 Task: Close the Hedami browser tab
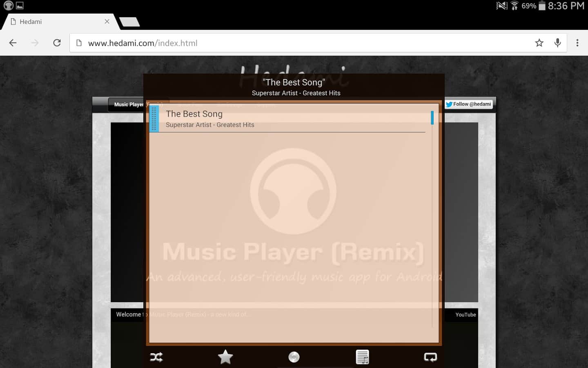(x=107, y=21)
